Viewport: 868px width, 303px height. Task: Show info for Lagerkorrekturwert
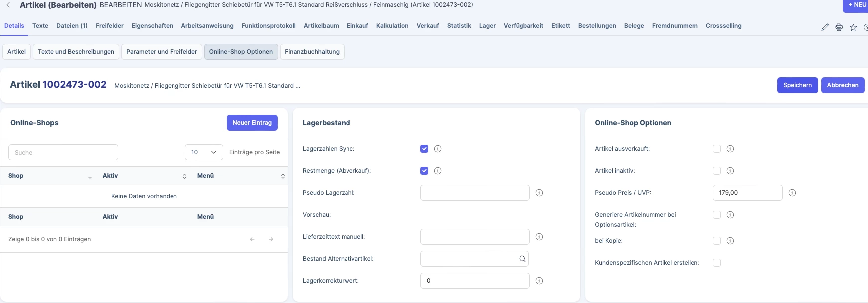coord(539,281)
